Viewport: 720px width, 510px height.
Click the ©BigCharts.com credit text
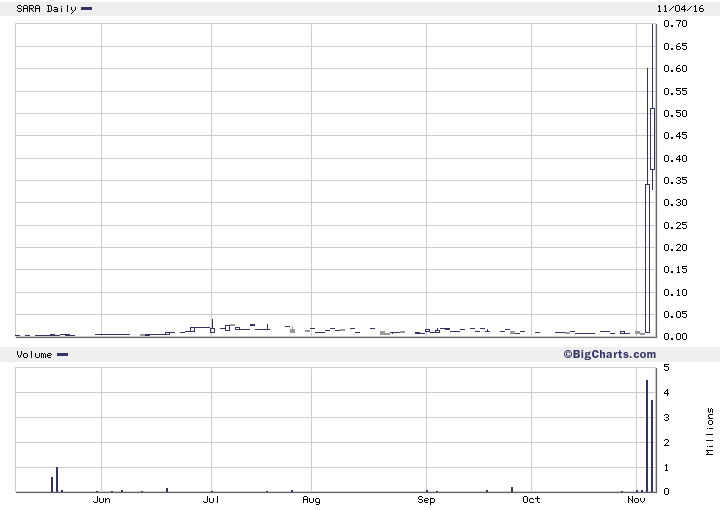pyautogui.click(x=609, y=354)
